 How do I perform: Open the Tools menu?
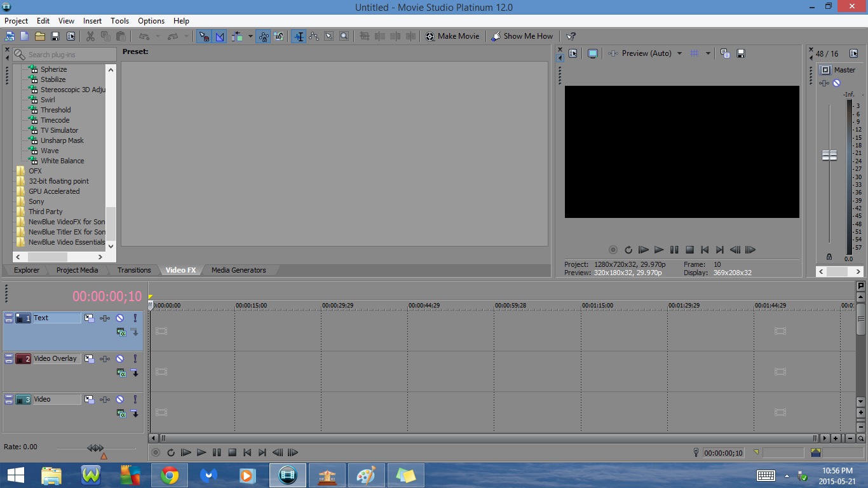[119, 21]
